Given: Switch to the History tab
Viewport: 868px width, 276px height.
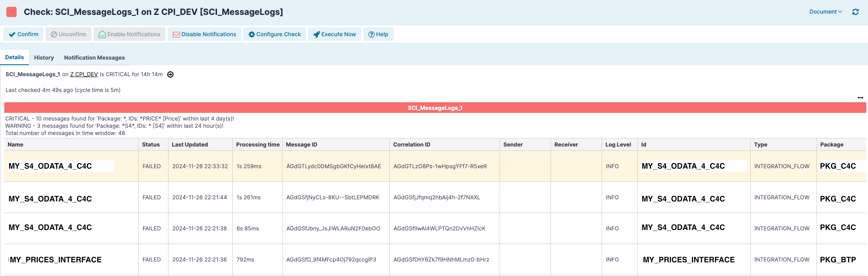Looking at the screenshot, I should (x=44, y=57).
